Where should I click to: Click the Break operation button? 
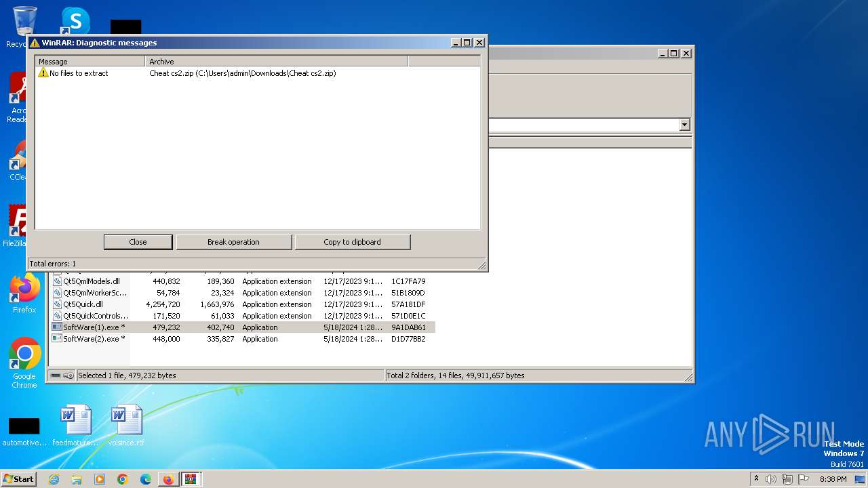tap(233, 242)
